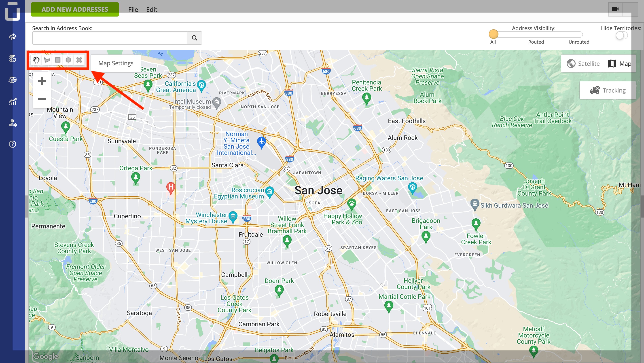Open Map Settings
The width and height of the screenshot is (644, 363).
pyautogui.click(x=116, y=63)
